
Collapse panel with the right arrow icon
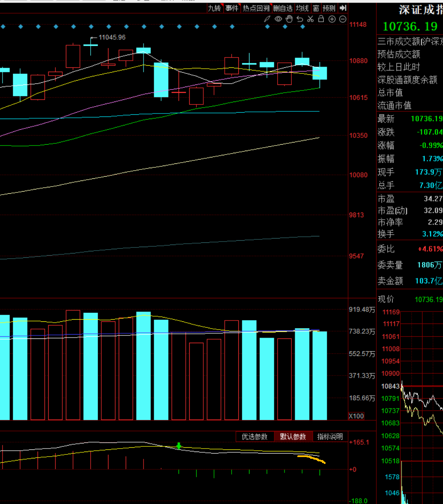343,8
